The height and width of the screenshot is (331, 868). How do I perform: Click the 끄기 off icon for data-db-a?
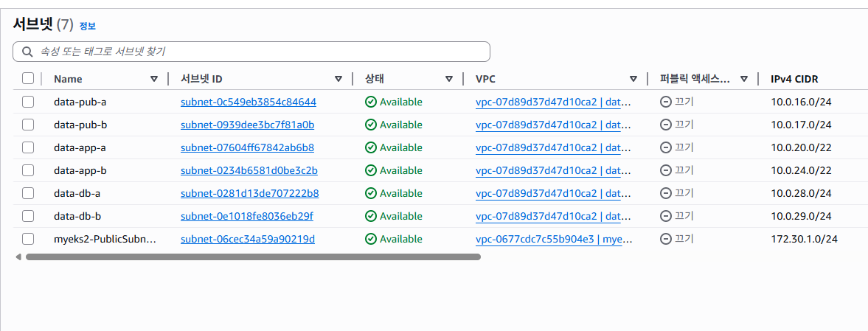point(666,193)
